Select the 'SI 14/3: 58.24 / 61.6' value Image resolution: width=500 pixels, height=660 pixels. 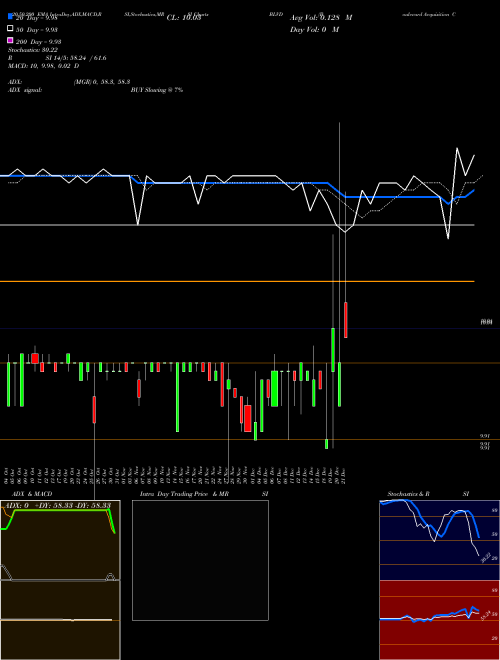point(76,58)
